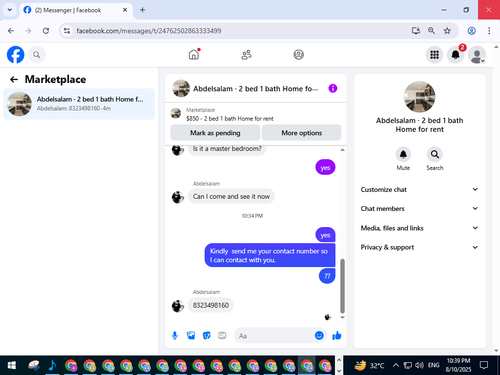Search in conversation magnifier icon

435,154
